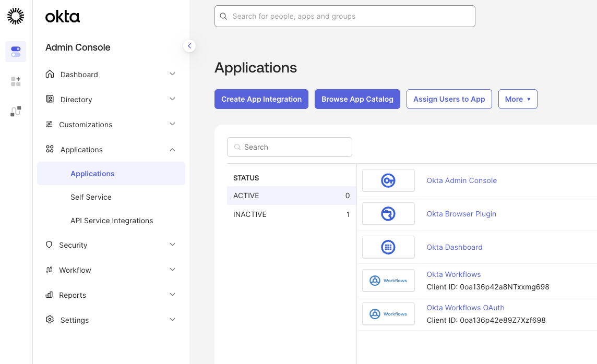Click the Okta Dashboard grid logo
The height and width of the screenshot is (364, 597).
[x=388, y=247]
